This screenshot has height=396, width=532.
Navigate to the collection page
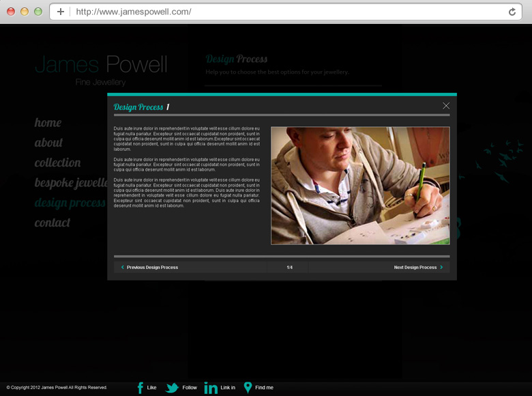pos(58,162)
